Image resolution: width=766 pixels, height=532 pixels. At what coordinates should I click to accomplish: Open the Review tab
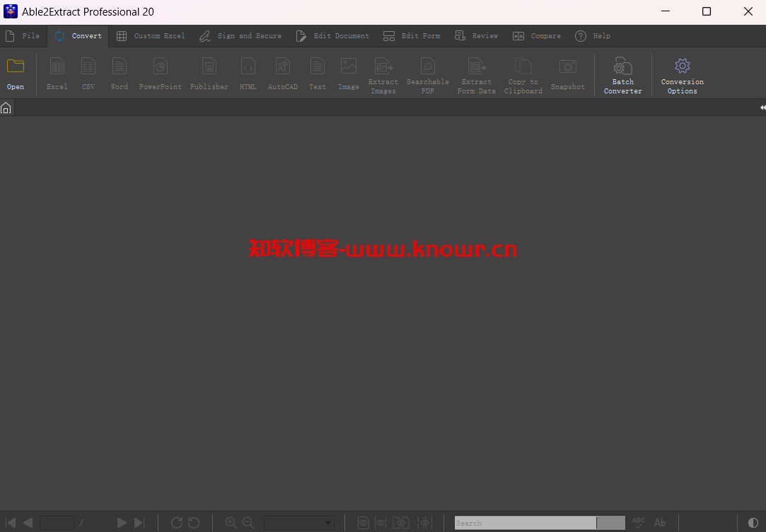(476, 36)
